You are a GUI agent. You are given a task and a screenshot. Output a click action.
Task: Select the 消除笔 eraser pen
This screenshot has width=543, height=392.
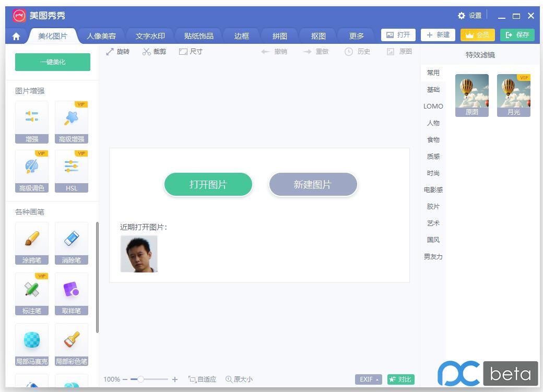72,243
